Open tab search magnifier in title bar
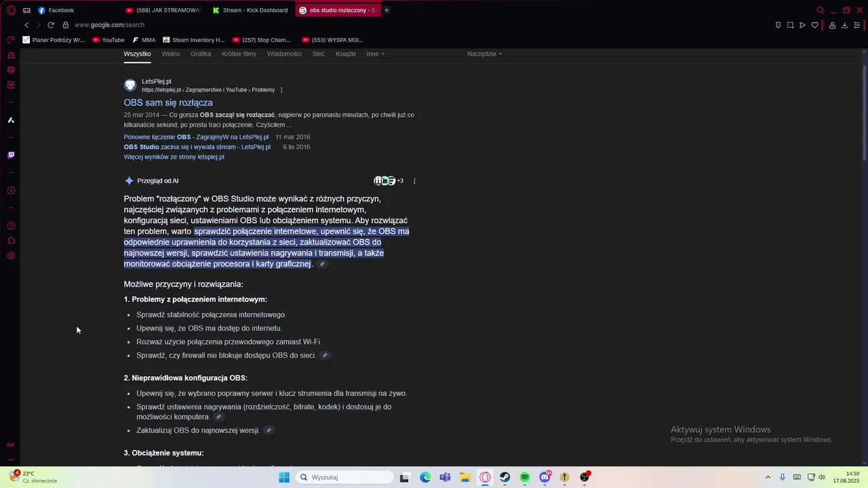 820,10
